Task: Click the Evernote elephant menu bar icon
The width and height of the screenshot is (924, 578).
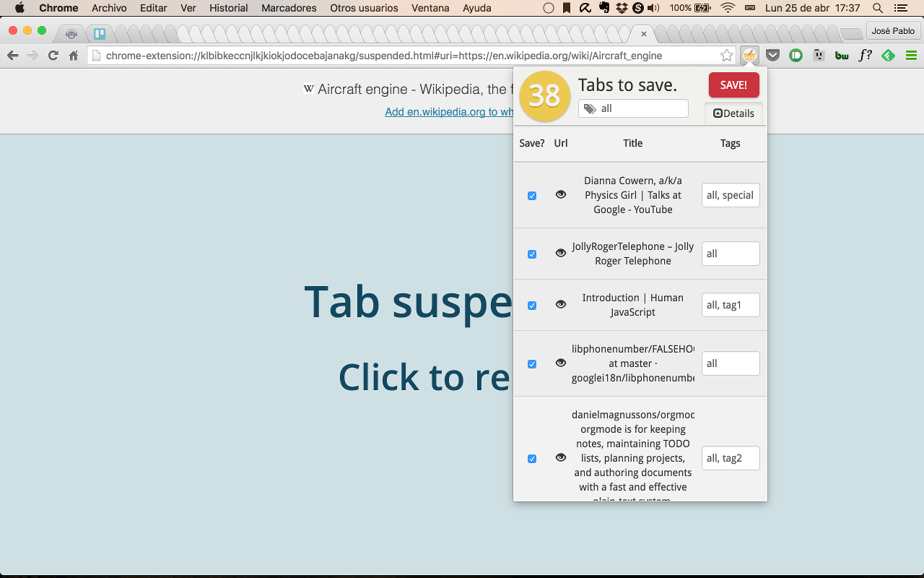Action: (x=603, y=8)
